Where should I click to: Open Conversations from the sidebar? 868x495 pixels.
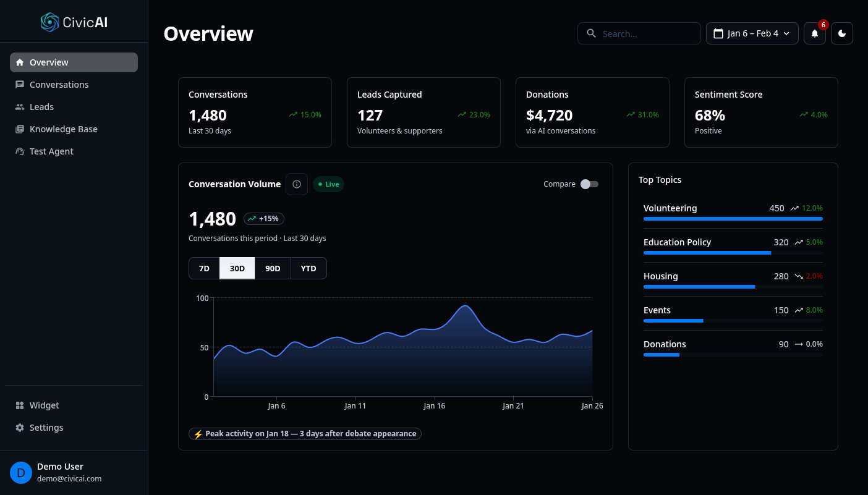tap(59, 85)
